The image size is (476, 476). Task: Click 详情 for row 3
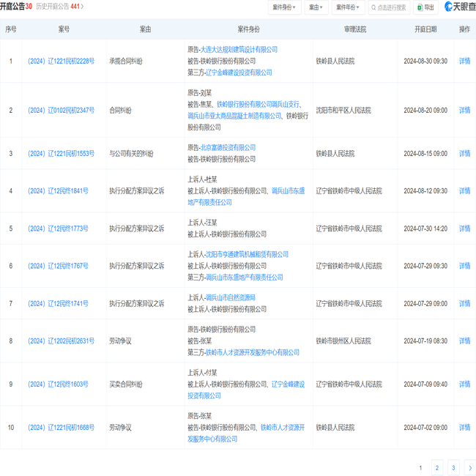coord(464,154)
